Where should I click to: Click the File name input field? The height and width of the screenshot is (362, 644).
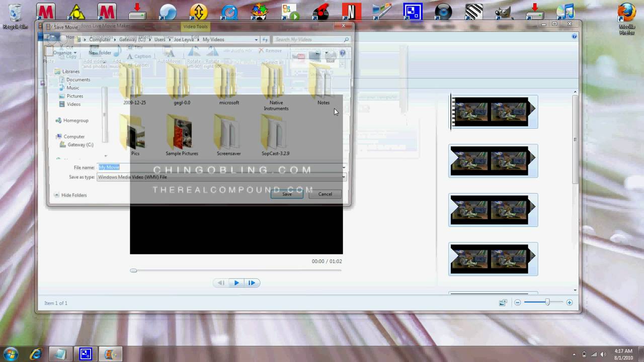(219, 167)
